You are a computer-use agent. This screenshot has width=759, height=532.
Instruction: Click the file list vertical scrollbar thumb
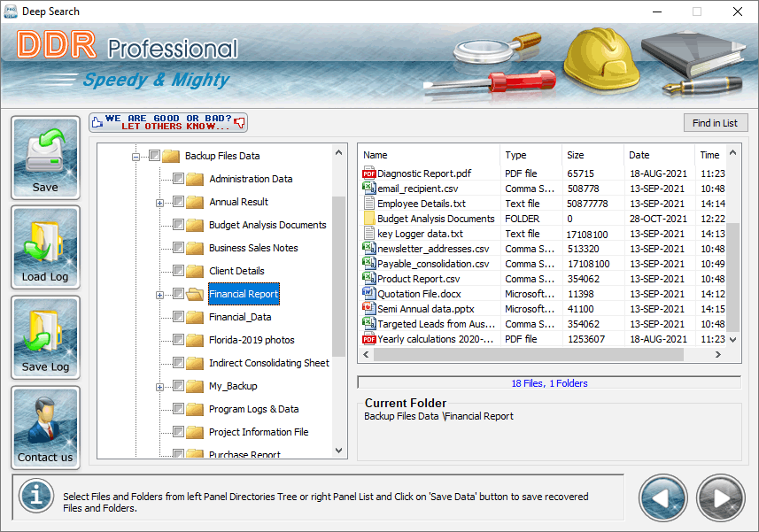(x=732, y=277)
